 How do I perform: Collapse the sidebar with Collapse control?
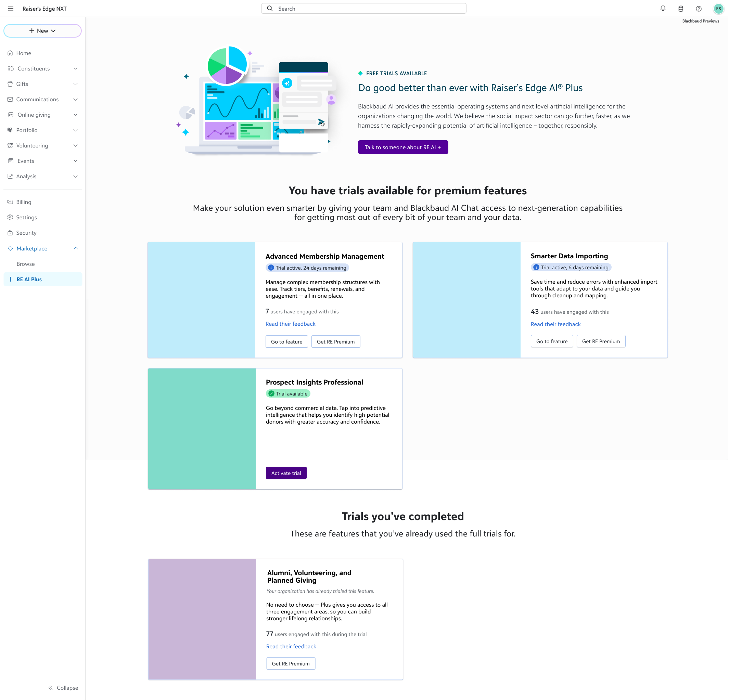coord(63,688)
